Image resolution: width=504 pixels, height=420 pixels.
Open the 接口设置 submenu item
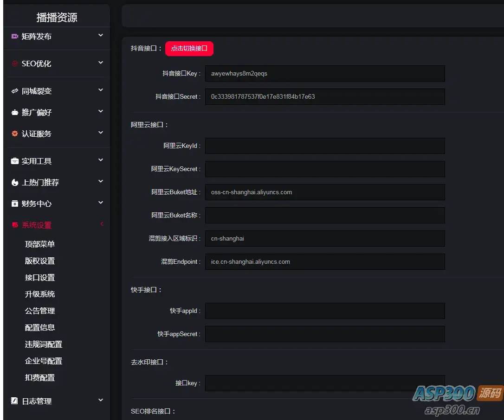tap(40, 277)
